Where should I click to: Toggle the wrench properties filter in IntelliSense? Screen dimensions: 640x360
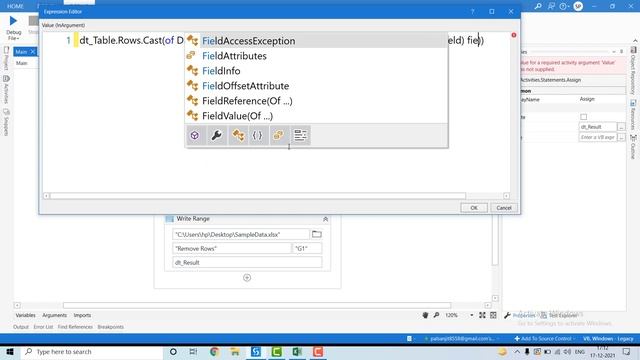(x=217, y=136)
